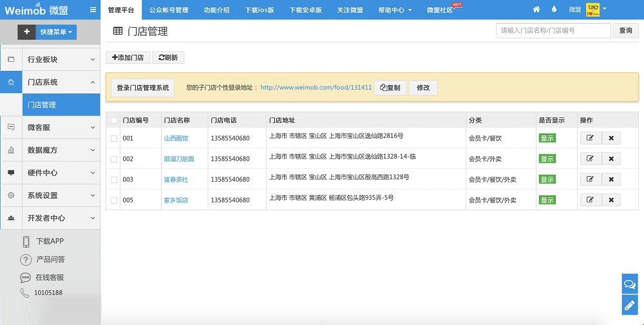Delete store 002 using the X icon

[x=611, y=159]
